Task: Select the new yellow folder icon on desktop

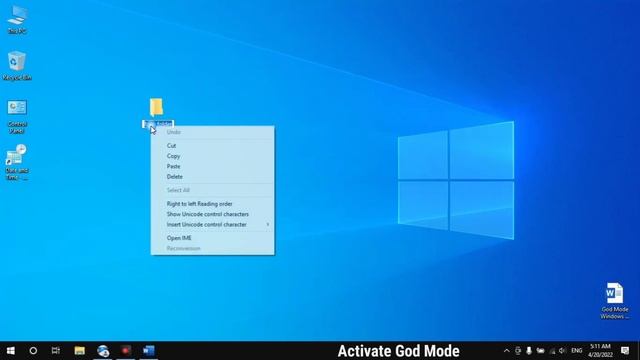Action: [156, 107]
